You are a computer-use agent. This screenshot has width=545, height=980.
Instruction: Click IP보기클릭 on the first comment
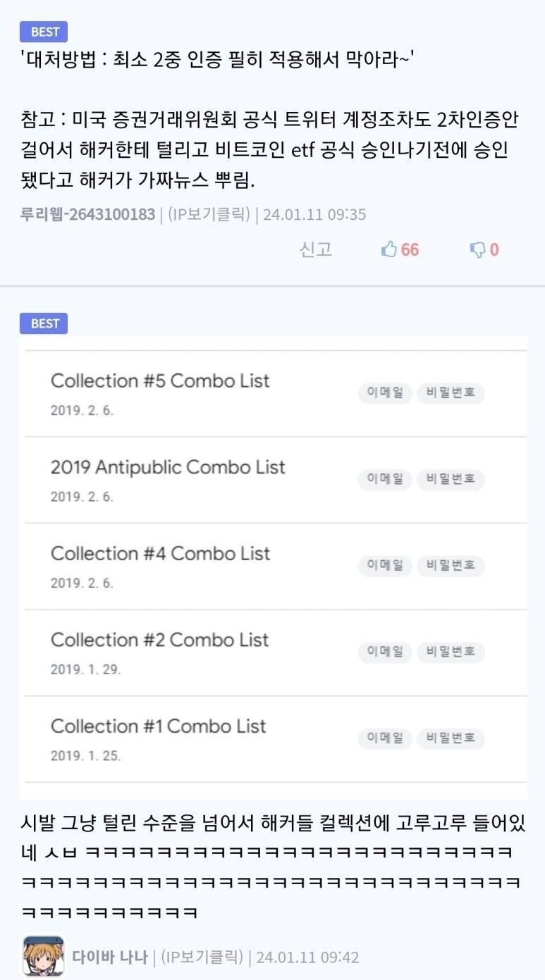coord(209,214)
